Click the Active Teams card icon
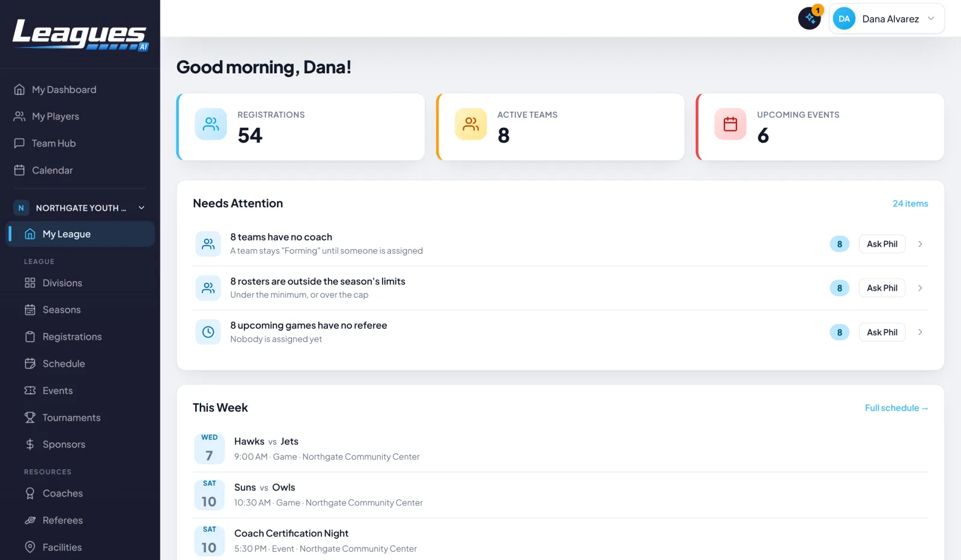Viewport: 961px width, 560px height. [x=471, y=124]
